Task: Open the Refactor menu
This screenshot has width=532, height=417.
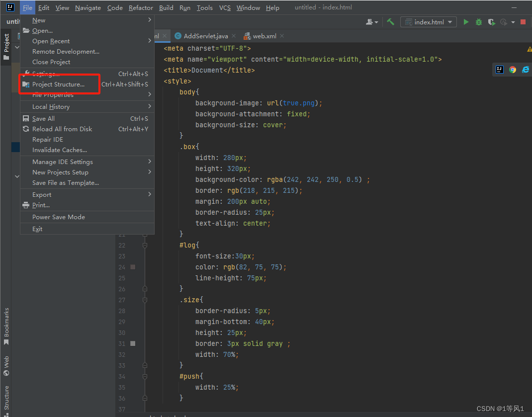Action: coord(141,8)
